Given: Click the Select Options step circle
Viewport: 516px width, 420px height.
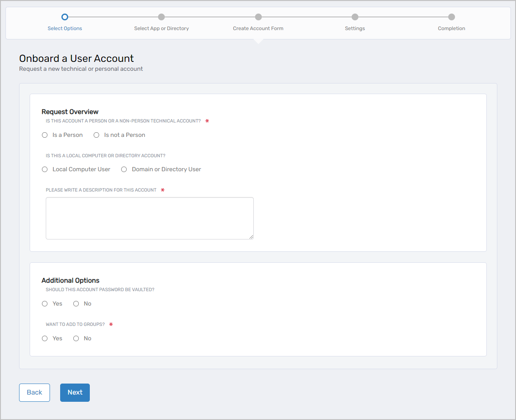Looking at the screenshot, I should (64, 17).
